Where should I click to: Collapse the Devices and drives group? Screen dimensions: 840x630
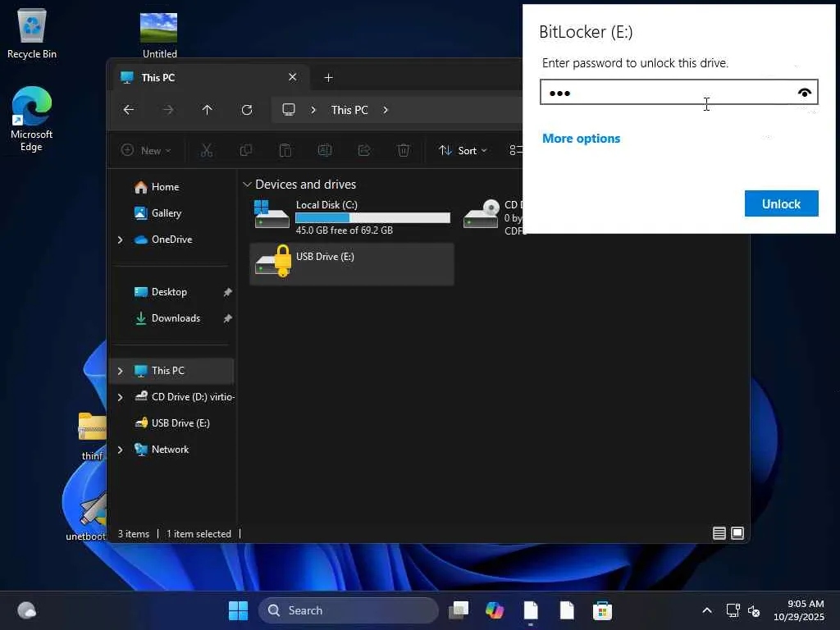point(247,185)
